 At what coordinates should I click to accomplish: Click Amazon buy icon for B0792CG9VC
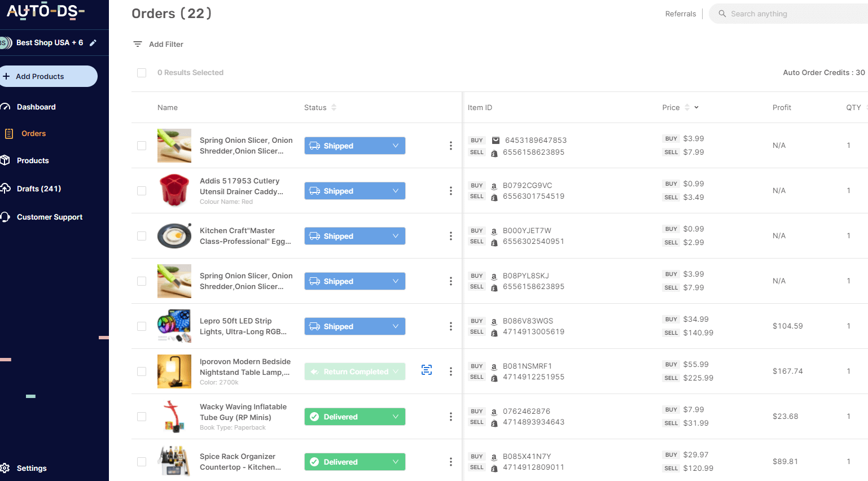pyautogui.click(x=494, y=186)
